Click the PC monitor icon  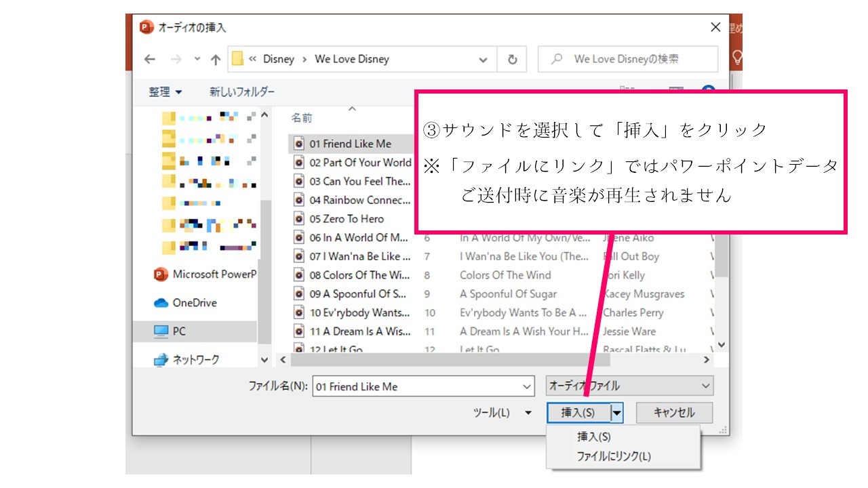point(161,331)
